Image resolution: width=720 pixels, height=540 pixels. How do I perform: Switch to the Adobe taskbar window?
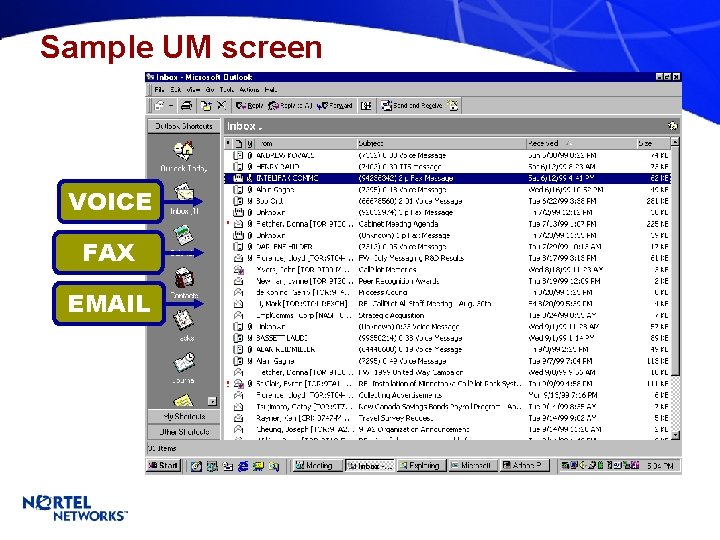click(x=525, y=466)
